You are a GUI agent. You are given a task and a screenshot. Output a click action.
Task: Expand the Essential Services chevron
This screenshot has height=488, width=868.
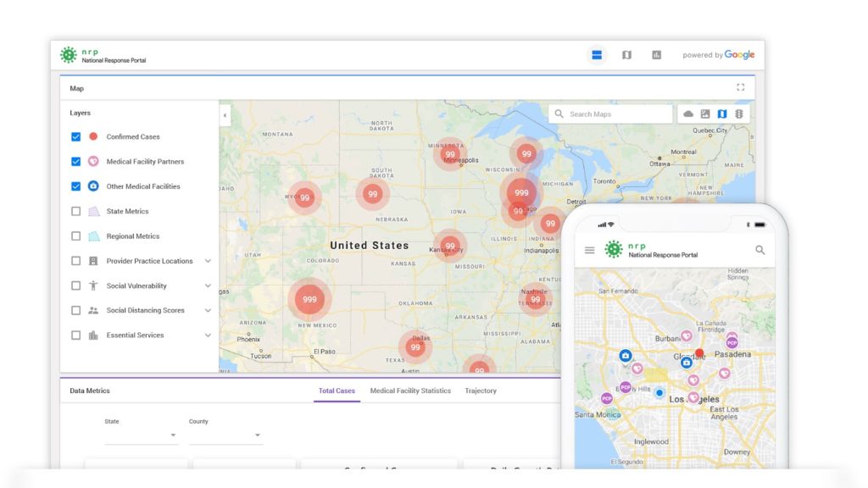[209, 335]
